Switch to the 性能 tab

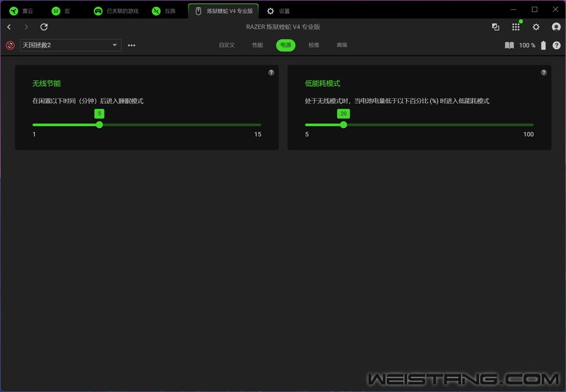[x=258, y=45]
